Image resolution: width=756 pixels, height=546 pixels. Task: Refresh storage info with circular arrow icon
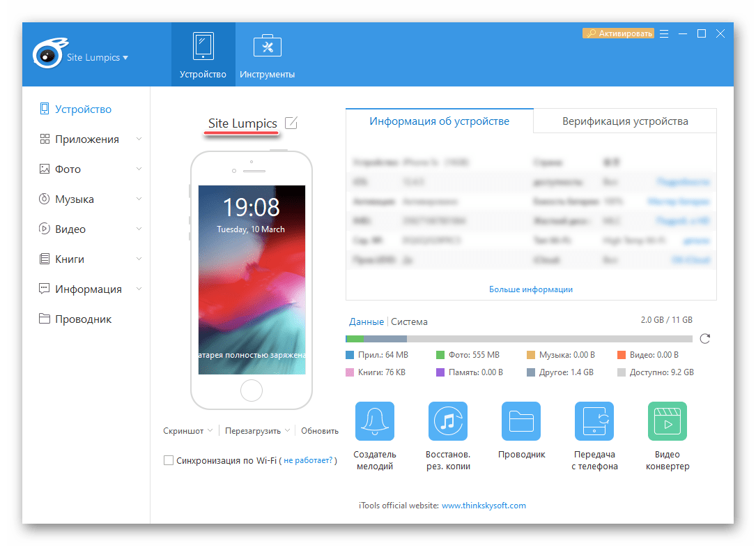pyautogui.click(x=705, y=339)
